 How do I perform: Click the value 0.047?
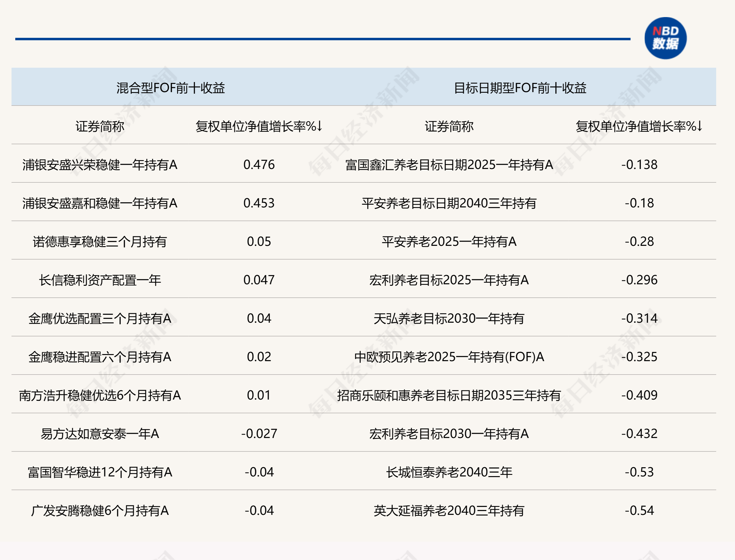[x=259, y=280]
